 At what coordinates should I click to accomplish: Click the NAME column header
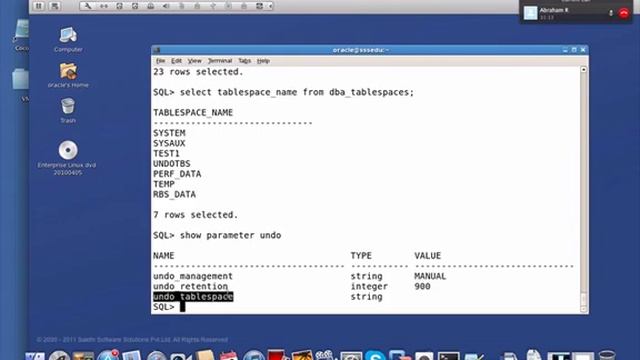click(164, 256)
